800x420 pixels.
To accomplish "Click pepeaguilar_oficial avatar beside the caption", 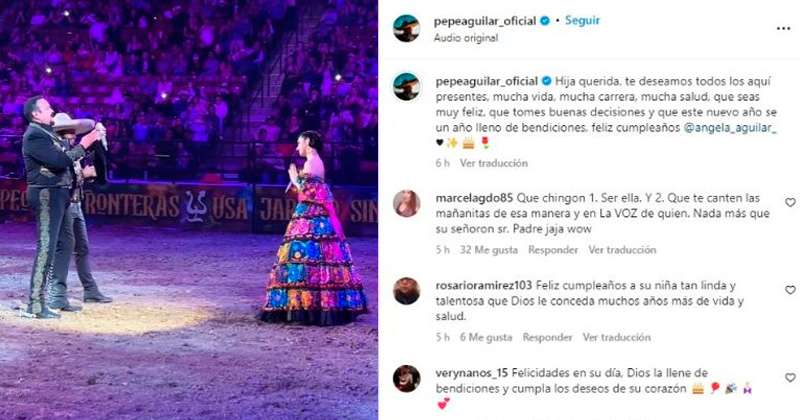I will point(407,87).
